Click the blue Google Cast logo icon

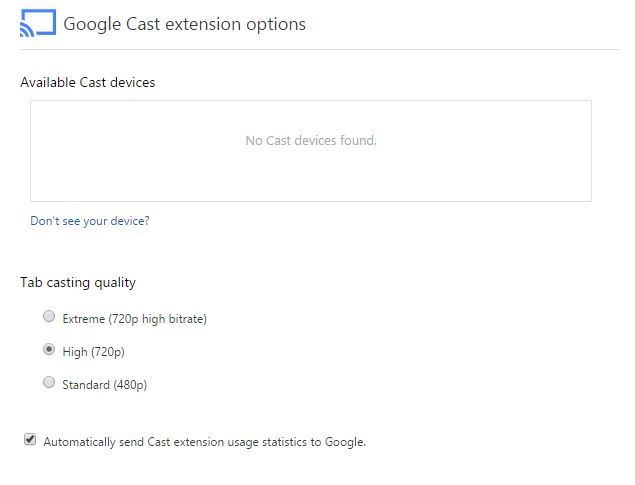click(x=38, y=23)
